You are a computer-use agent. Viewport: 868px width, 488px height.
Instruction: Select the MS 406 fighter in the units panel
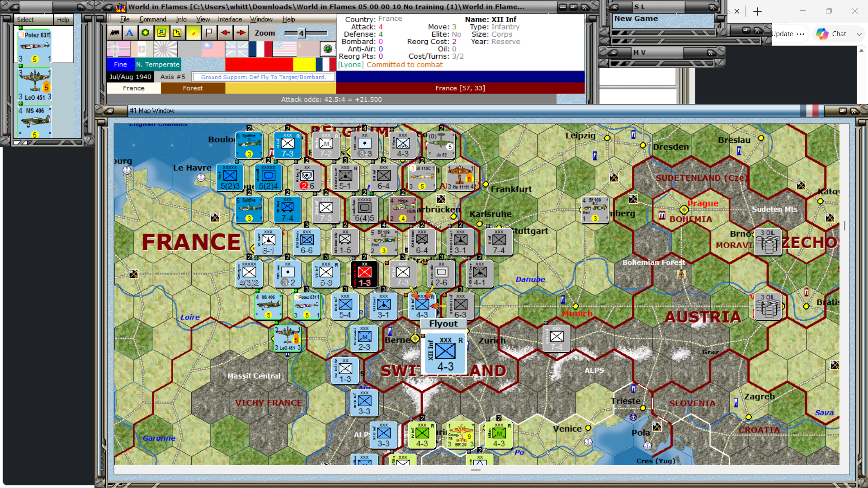click(35, 122)
